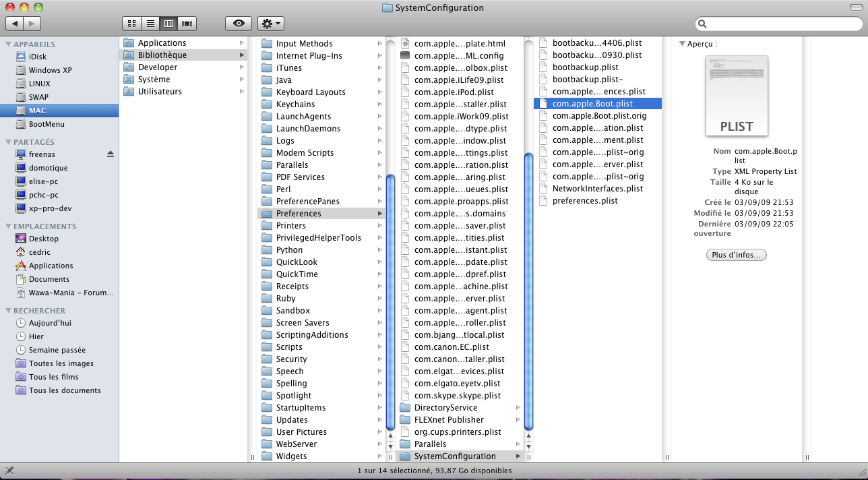Image resolution: width=868 pixels, height=480 pixels.
Task: Open the xp-pro-dev shared computer
Action: pos(49,208)
